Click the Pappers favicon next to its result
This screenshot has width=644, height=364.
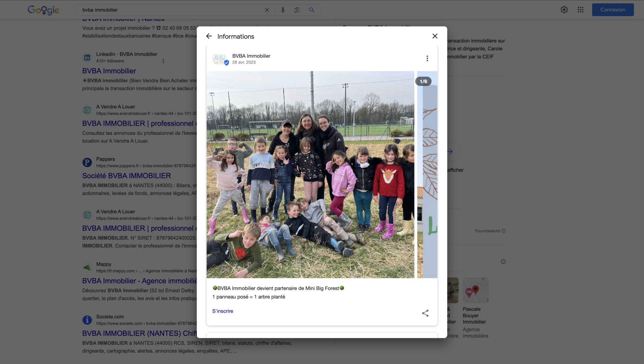point(87,163)
